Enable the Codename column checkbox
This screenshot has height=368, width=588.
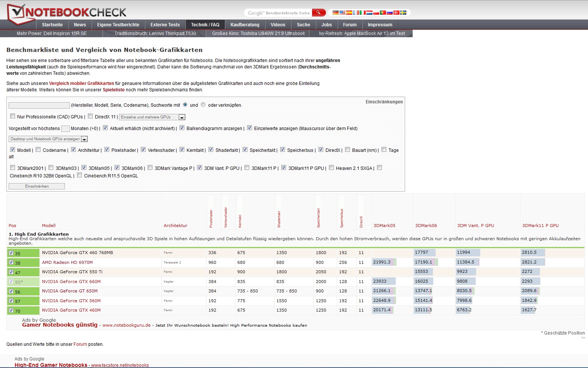click(x=38, y=150)
